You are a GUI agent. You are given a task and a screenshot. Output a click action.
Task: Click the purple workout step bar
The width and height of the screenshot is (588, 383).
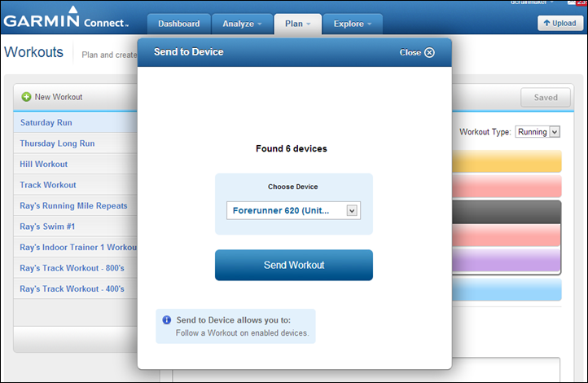tap(506, 260)
